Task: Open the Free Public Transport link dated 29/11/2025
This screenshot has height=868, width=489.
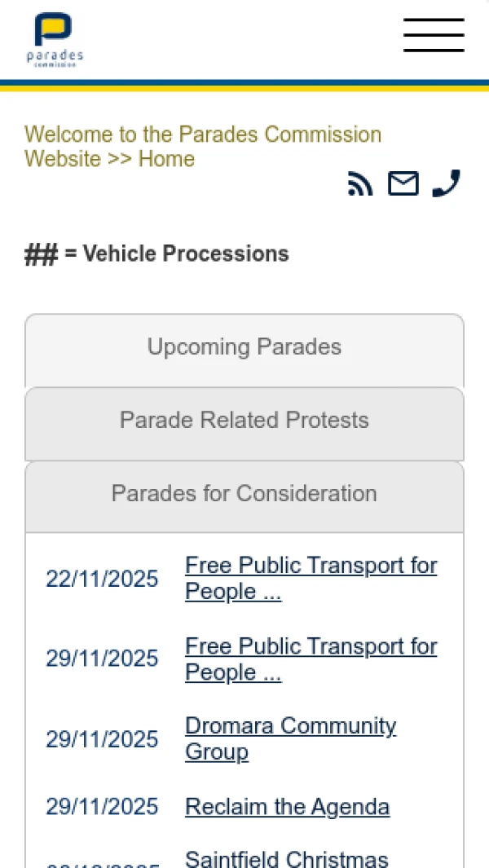Action: (x=311, y=659)
